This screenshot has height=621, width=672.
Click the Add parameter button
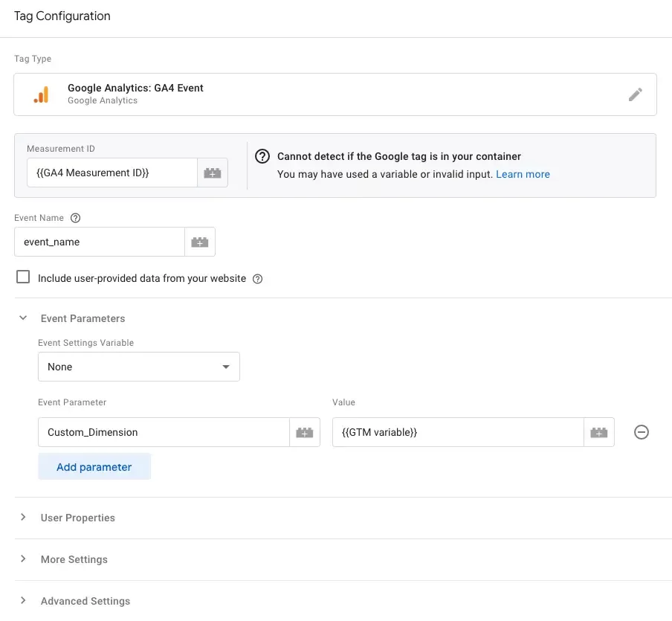click(x=94, y=466)
